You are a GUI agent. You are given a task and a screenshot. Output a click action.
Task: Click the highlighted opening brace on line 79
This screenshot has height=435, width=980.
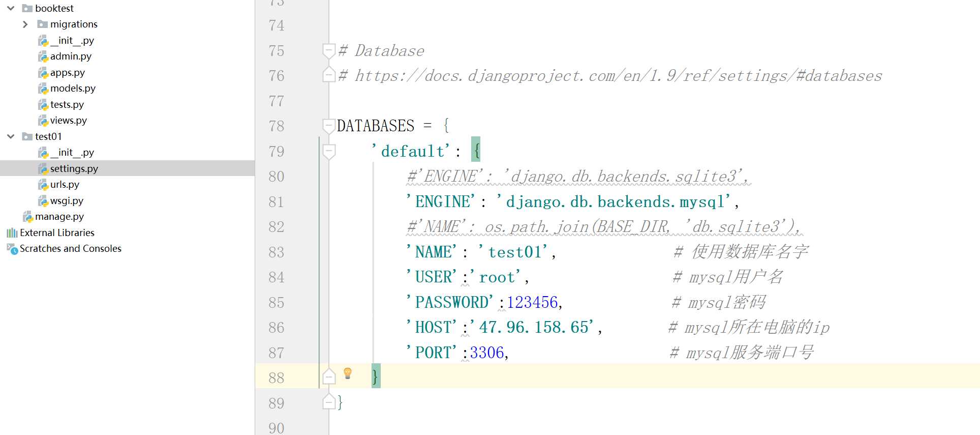tap(476, 149)
